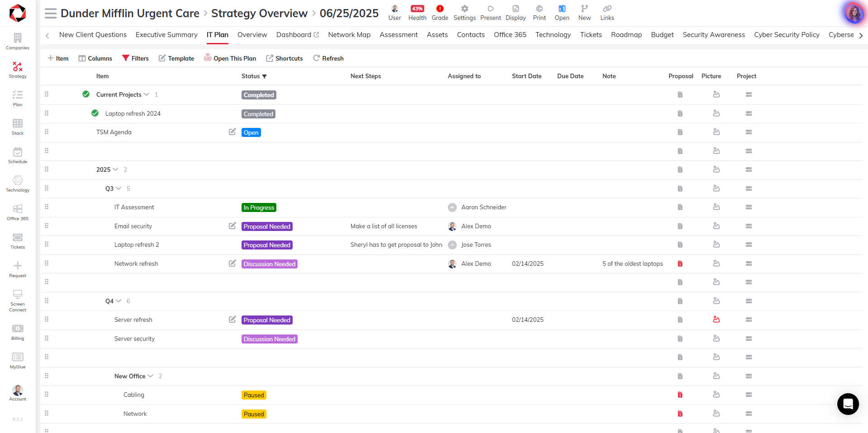Click the Strategy Overview breadcrumb
Screen dimensions: 868x433
coord(259,14)
